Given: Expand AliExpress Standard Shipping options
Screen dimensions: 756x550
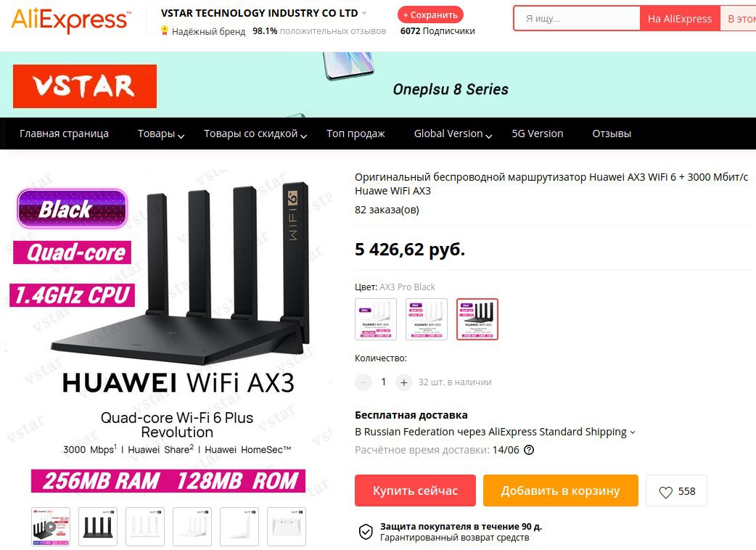Looking at the screenshot, I should point(633,432).
